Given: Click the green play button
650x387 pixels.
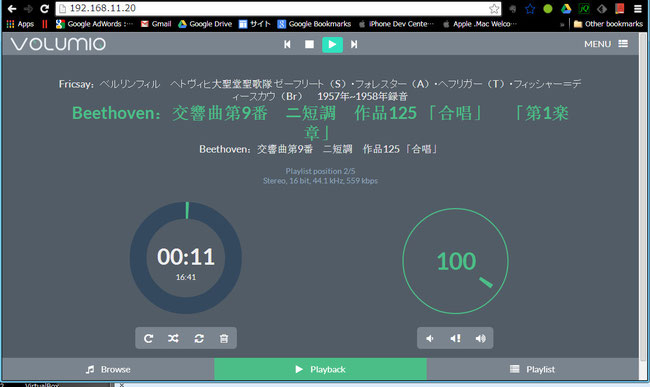Looking at the screenshot, I should pyautogui.click(x=332, y=44).
